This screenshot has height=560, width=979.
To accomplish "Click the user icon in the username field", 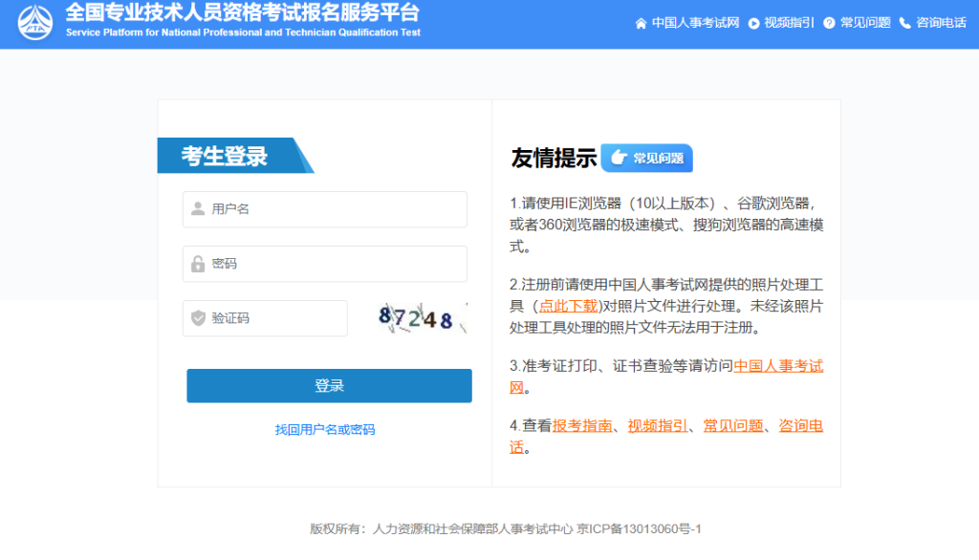I will pyautogui.click(x=198, y=209).
